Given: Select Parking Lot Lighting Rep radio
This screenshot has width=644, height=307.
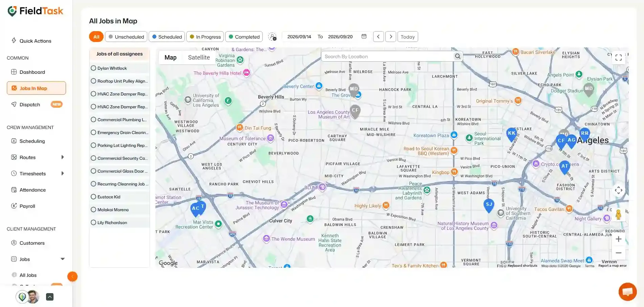Looking at the screenshot, I should coord(93,145).
